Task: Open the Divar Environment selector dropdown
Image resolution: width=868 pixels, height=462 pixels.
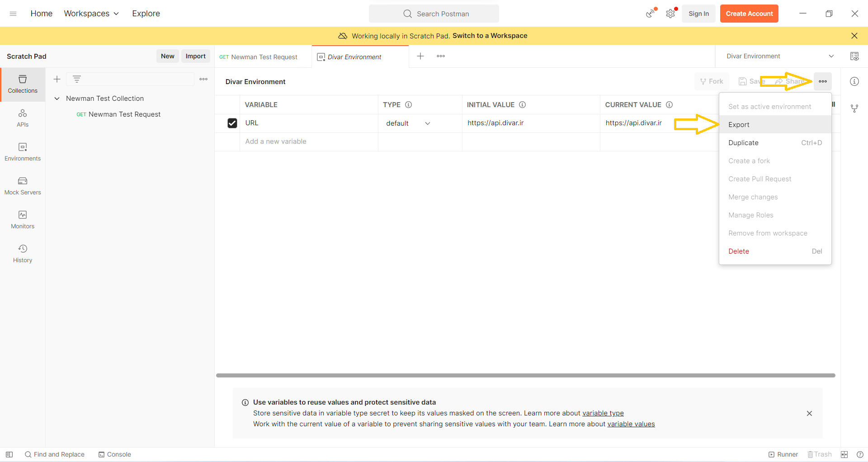Action: pyautogui.click(x=780, y=56)
